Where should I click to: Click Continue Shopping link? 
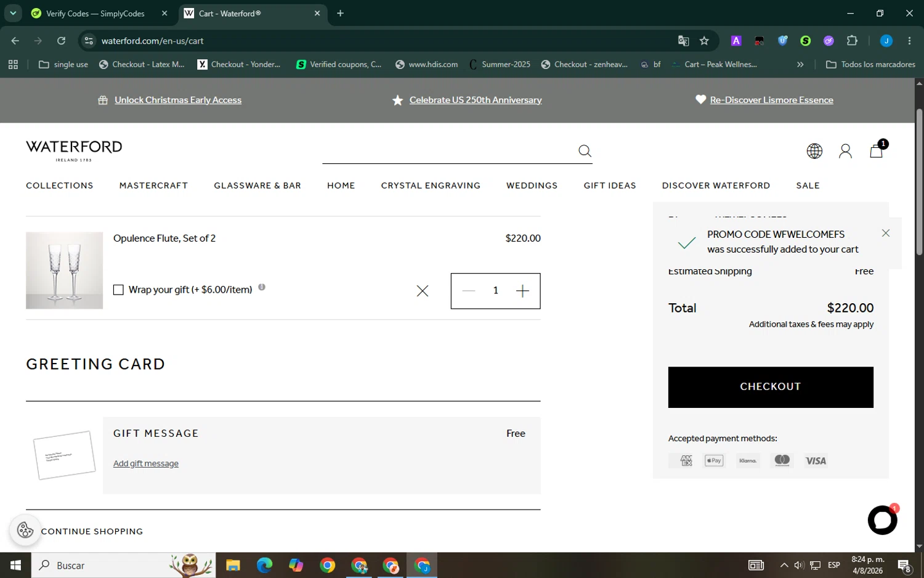92,531
